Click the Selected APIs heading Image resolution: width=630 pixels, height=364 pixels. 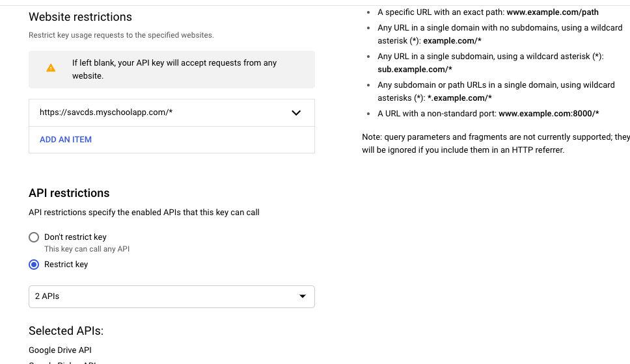[66, 331]
